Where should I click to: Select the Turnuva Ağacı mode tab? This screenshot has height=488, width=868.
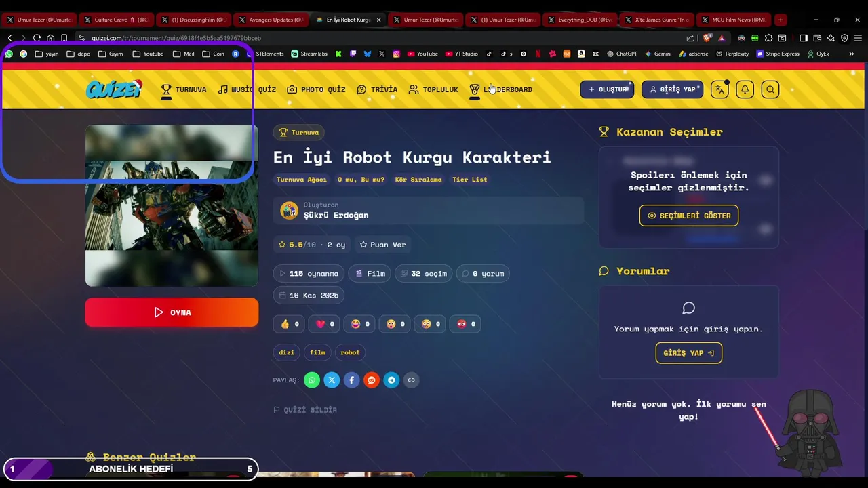pos(302,180)
